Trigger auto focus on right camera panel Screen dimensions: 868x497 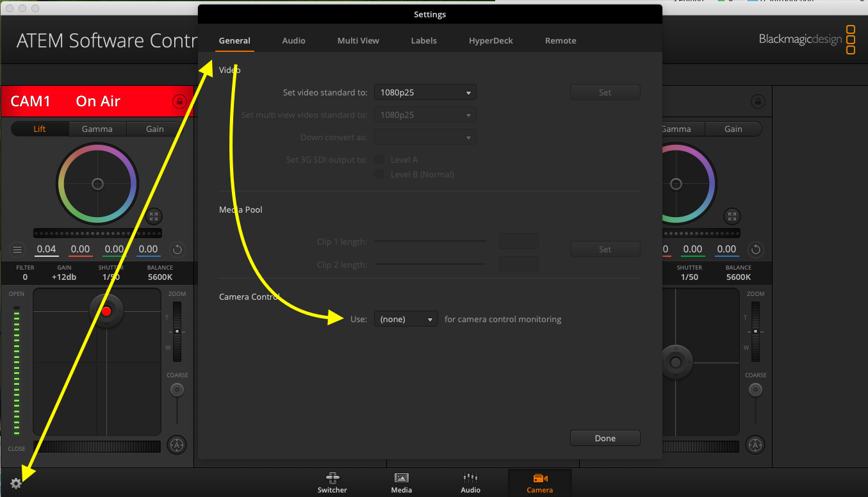755,444
